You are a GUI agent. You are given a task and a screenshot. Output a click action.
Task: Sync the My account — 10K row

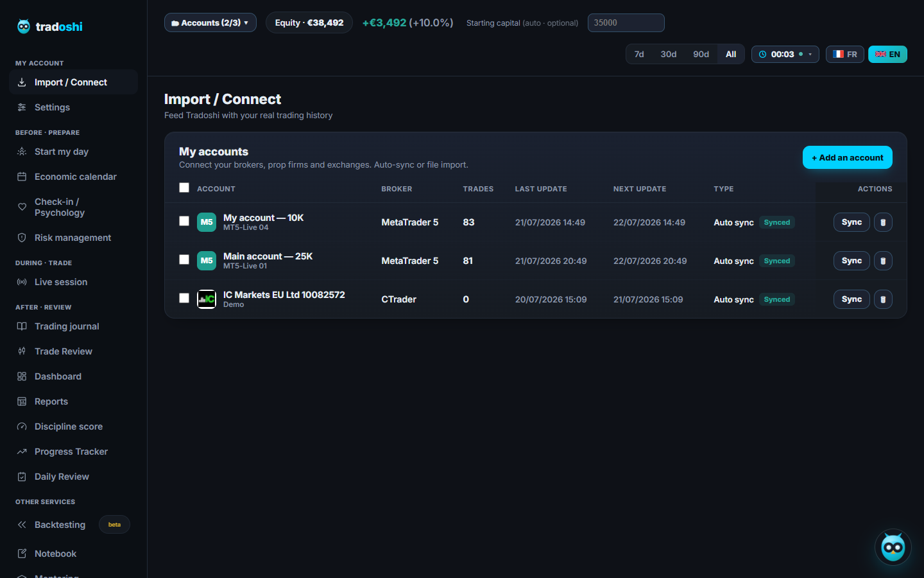[x=851, y=222]
